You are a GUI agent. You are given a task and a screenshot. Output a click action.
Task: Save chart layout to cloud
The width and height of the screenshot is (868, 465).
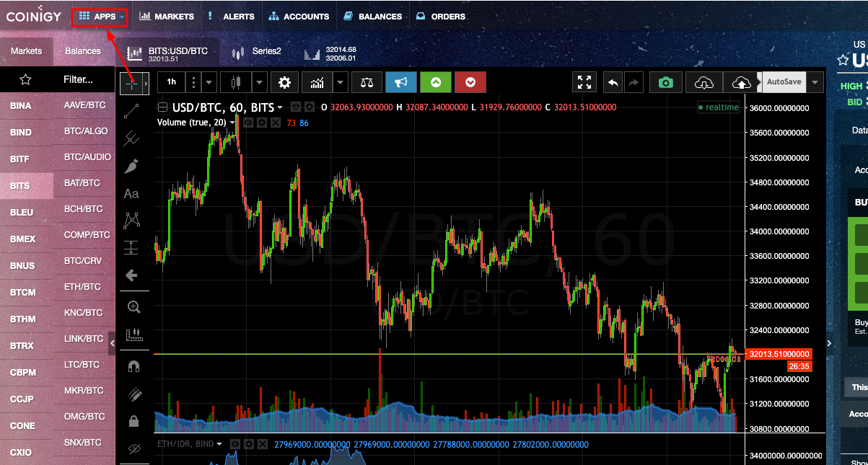pos(741,82)
